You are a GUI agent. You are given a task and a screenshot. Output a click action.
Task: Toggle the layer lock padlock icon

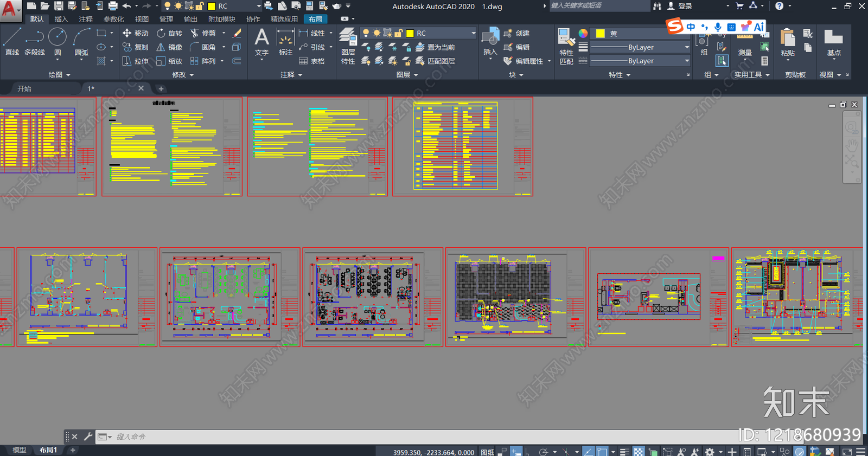point(399,33)
